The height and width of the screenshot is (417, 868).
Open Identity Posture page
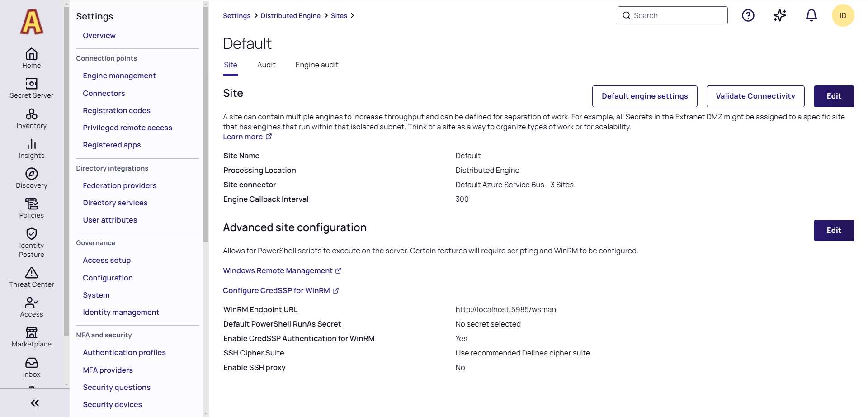tap(31, 242)
